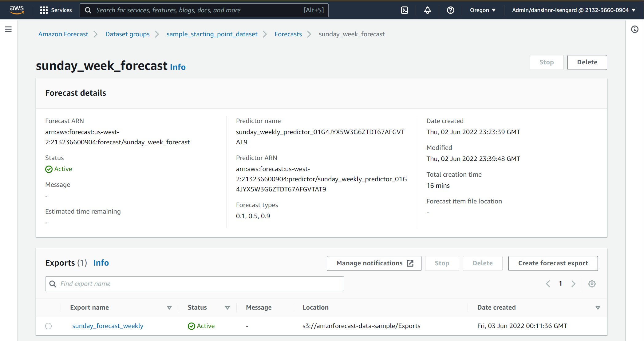Open the hamburger side navigation menu
This screenshot has width=644, height=341.
point(8,29)
